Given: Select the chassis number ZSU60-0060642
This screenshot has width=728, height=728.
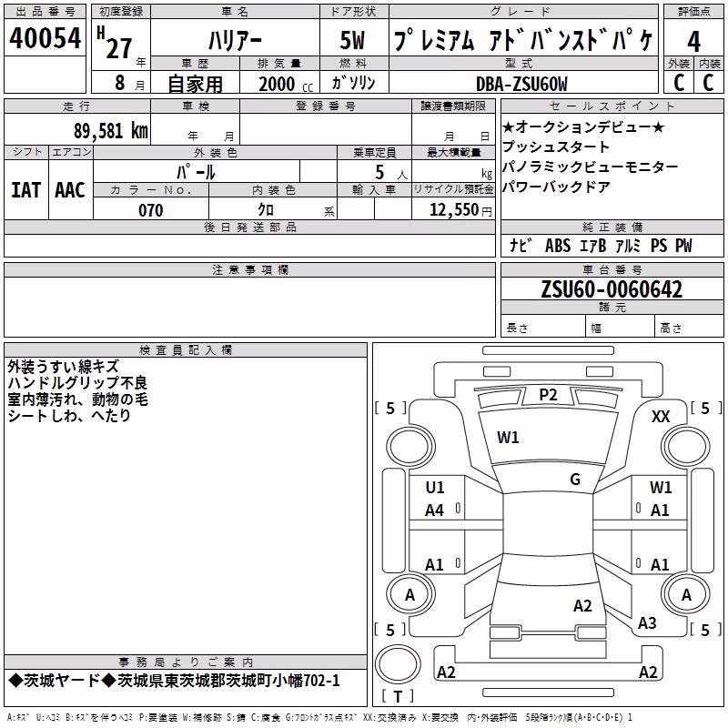Looking at the screenshot, I should click(612, 289).
